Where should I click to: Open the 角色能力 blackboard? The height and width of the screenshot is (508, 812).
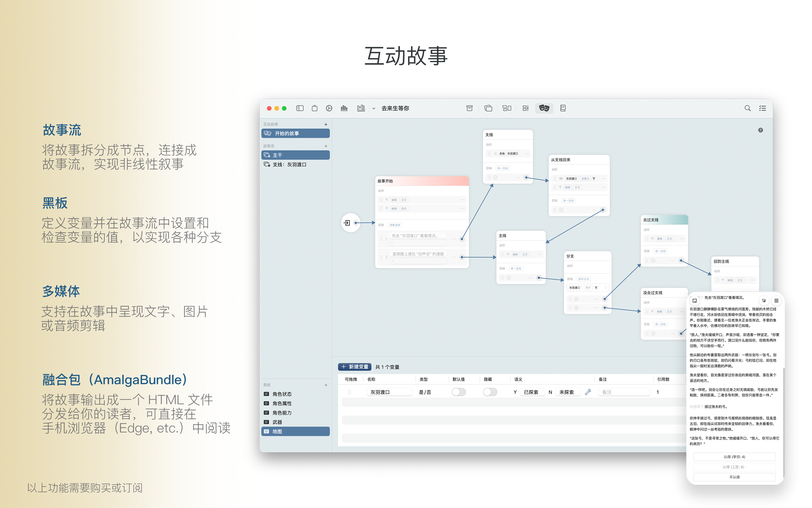[295, 413]
